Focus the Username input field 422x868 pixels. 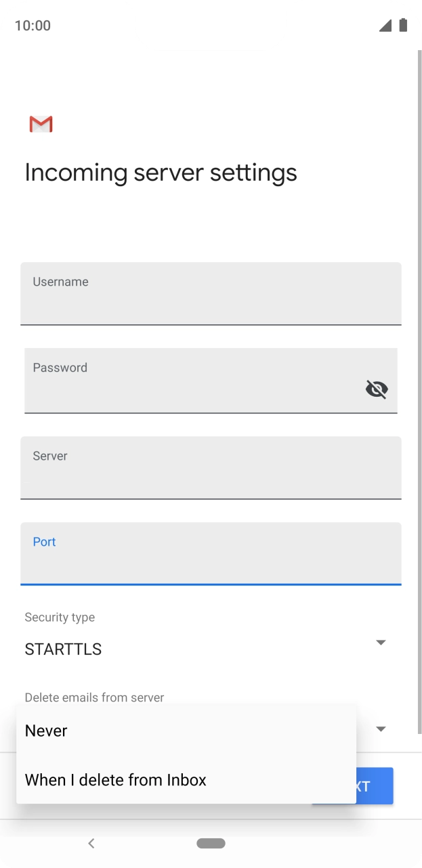(x=211, y=294)
